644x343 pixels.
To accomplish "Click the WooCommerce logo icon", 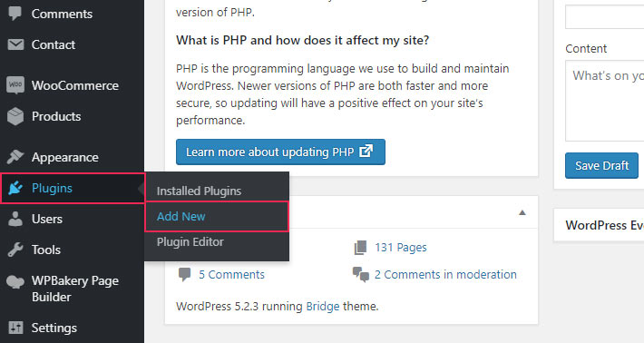I will coord(15,85).
